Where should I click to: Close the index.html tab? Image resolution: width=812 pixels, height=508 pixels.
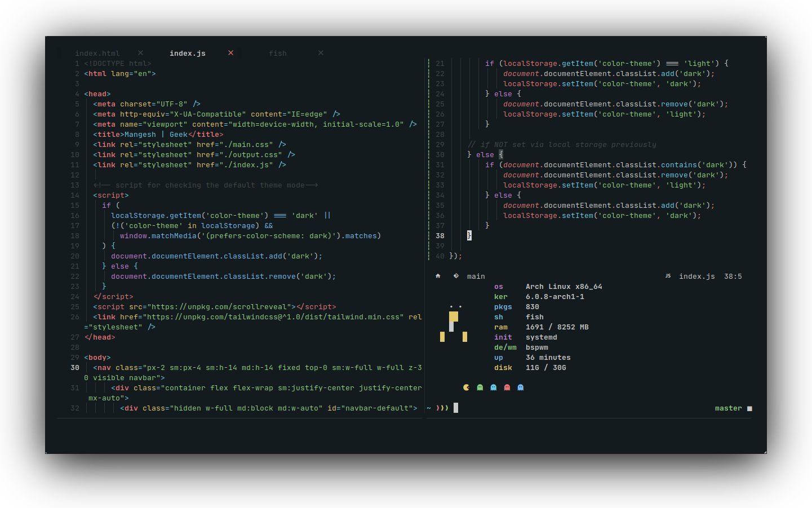(140, 53)
